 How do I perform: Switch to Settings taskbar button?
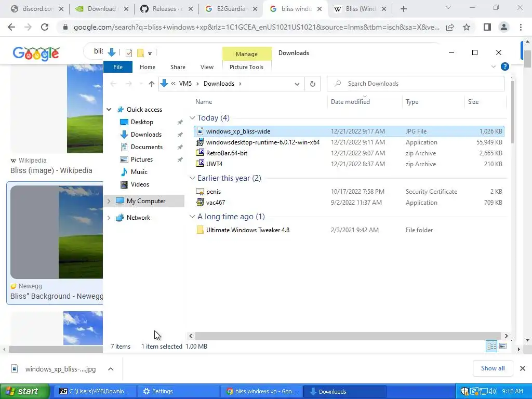click(x=179, y=392)
